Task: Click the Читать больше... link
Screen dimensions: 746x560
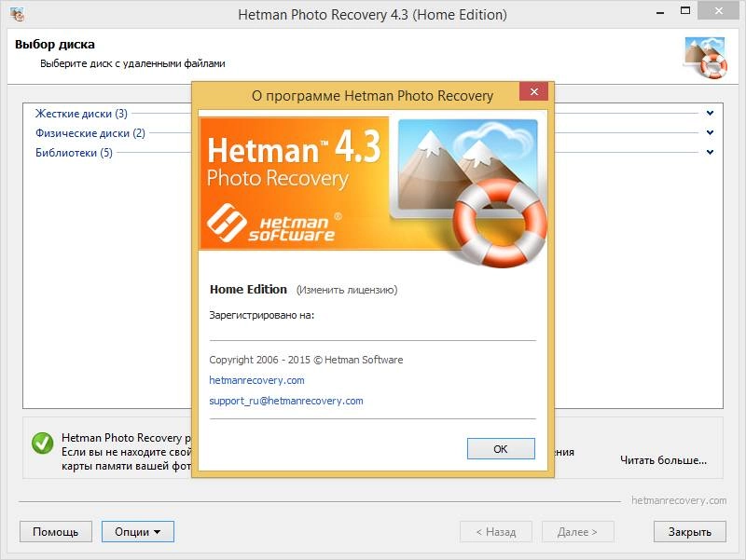Action: (663, 460)
